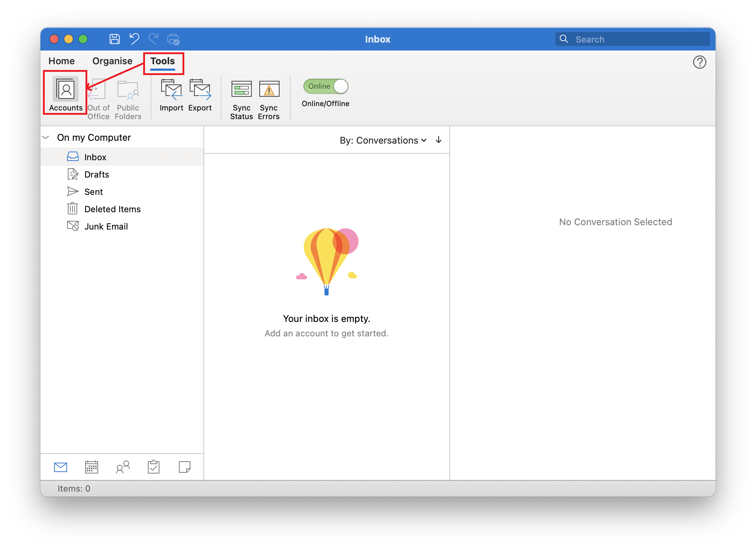Switch to Tasks view
This screenshot has width=756, height=550.
tap(153, 467)
